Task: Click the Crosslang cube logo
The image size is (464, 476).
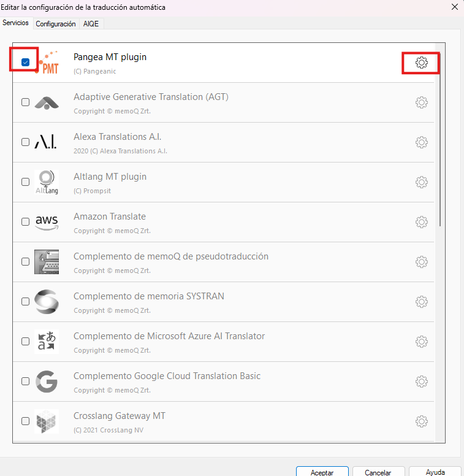Action: (47, 421)
